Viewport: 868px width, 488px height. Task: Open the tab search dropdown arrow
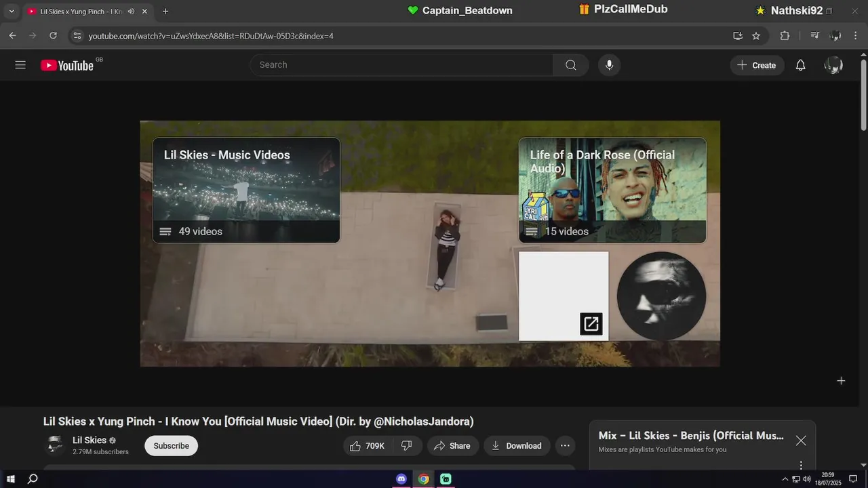coord(12,12)
